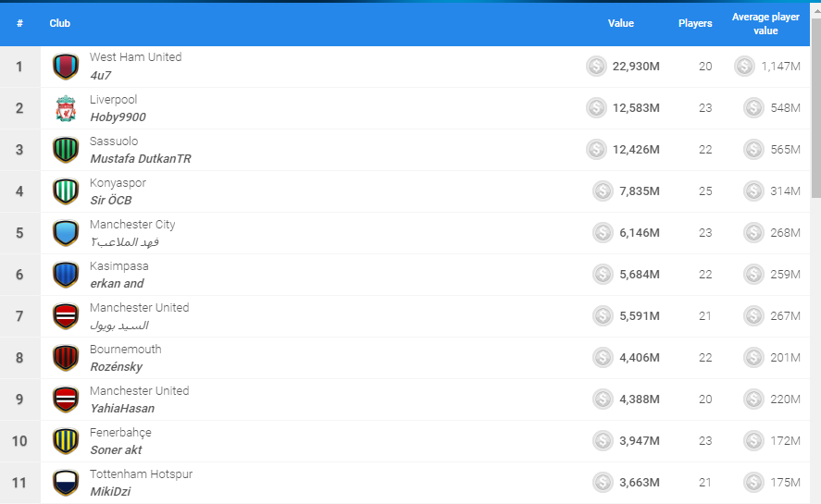
Task: Click the Tottenham Hotspur navy and white badge
Action: 66,483
